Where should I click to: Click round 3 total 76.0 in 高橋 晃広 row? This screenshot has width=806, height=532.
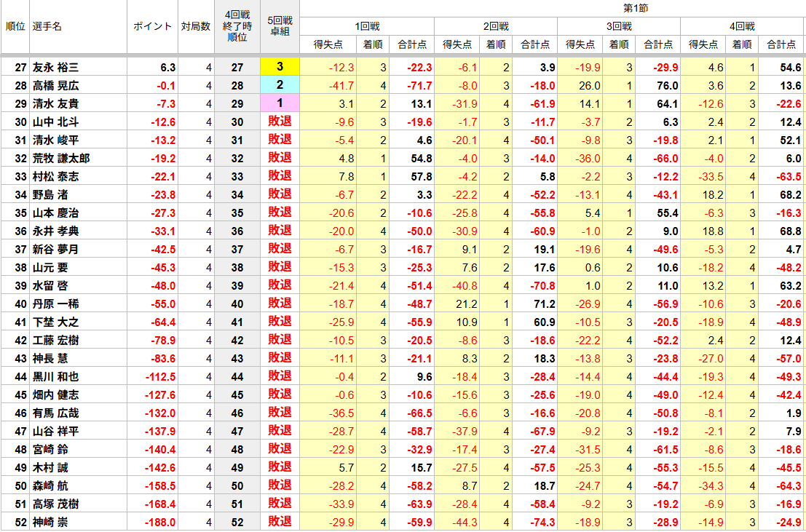[668, 85]
